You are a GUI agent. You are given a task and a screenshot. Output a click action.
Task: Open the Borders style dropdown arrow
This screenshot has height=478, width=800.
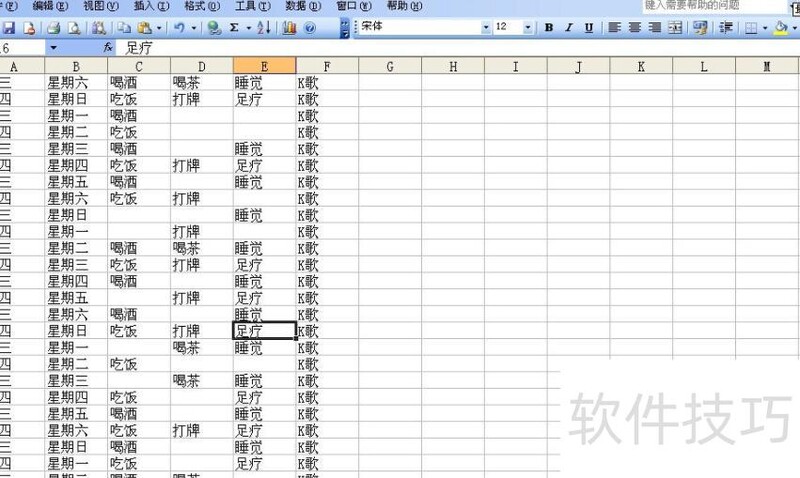[x=765, y=28]
